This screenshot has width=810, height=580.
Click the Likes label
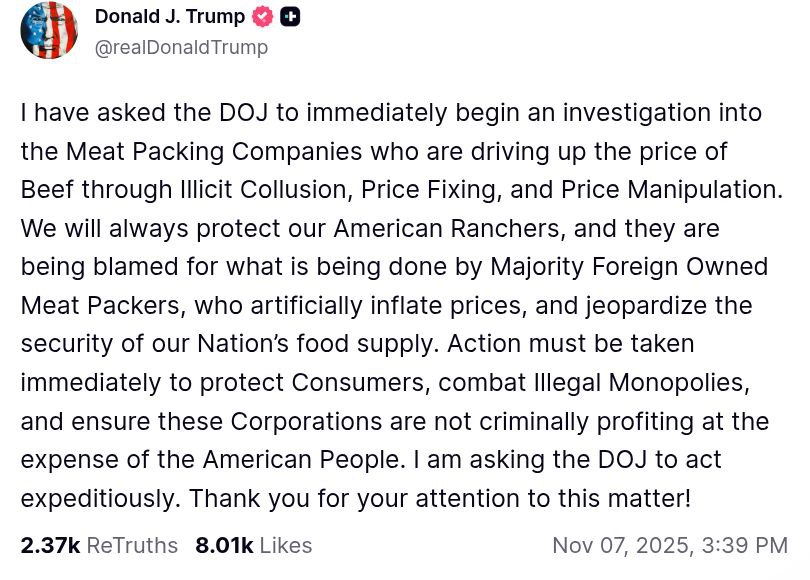pyautogui.click(x=286, y=546)
